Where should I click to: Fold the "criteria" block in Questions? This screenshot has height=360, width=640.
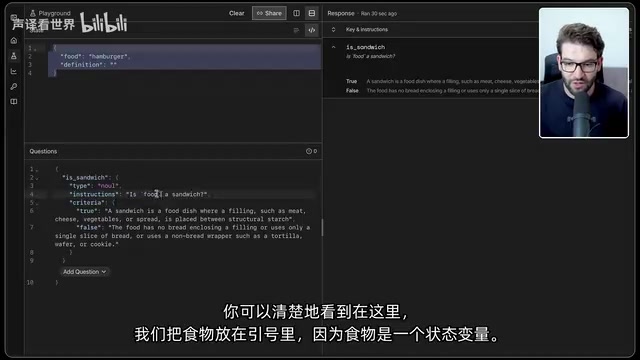click(x=37, y=203)
